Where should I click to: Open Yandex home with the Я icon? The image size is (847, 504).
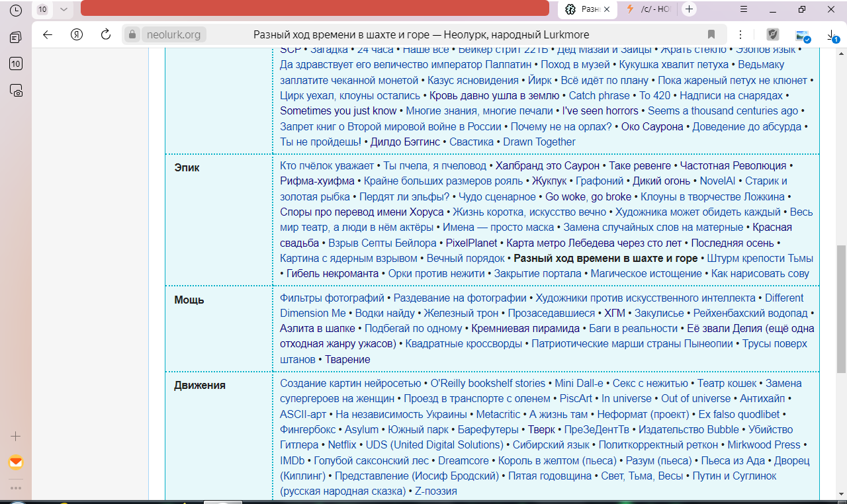(76, 34)
